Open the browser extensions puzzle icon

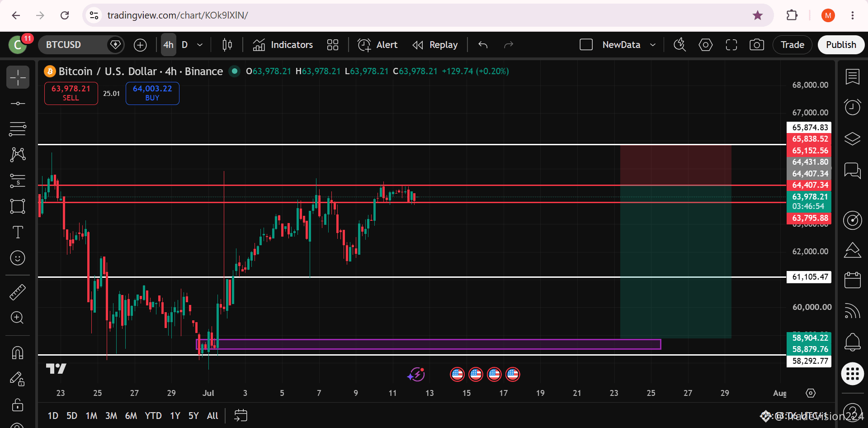click(792, 15)
